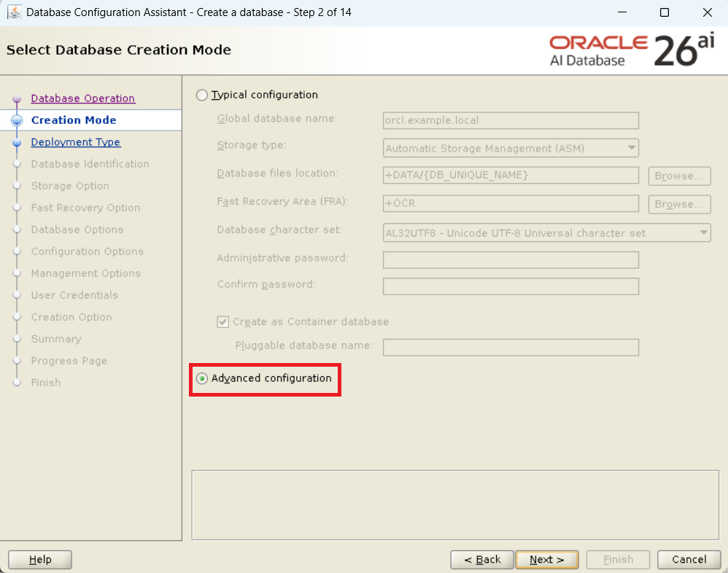
Task: Click the Global database name field
Action: pos(511,120)
